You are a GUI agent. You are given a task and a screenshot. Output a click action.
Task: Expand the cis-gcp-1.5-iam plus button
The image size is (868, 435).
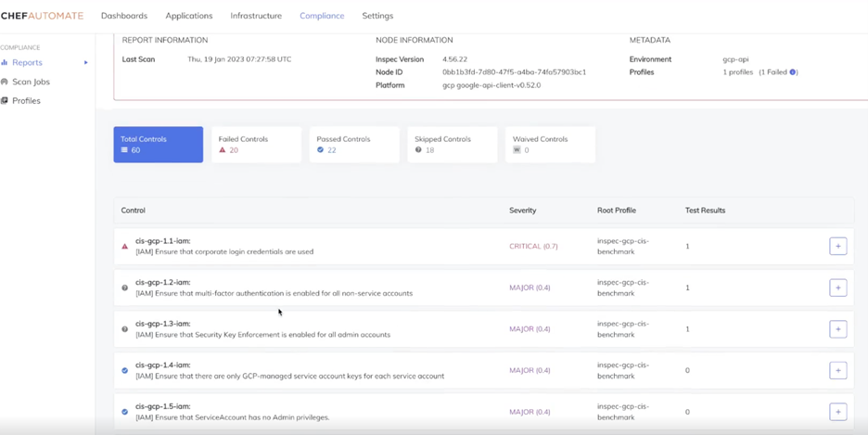[837, 412]
